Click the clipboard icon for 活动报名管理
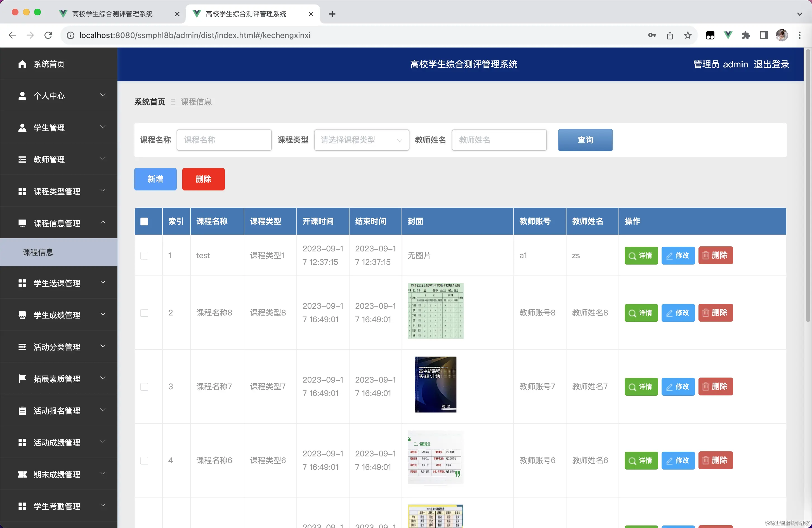 (22, 411)
